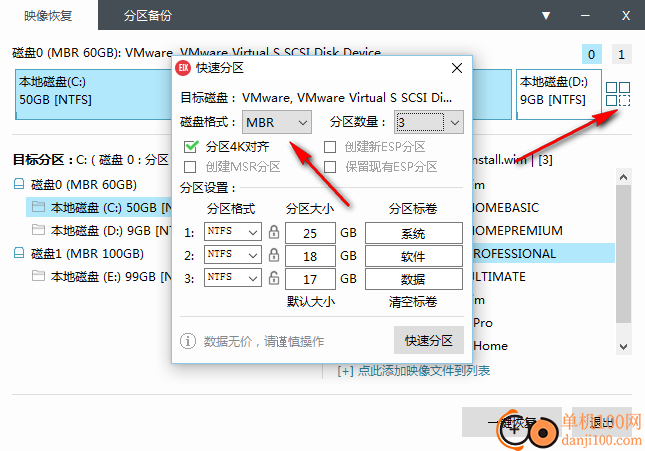Close the 快速分区 dialog

(457, 68)
